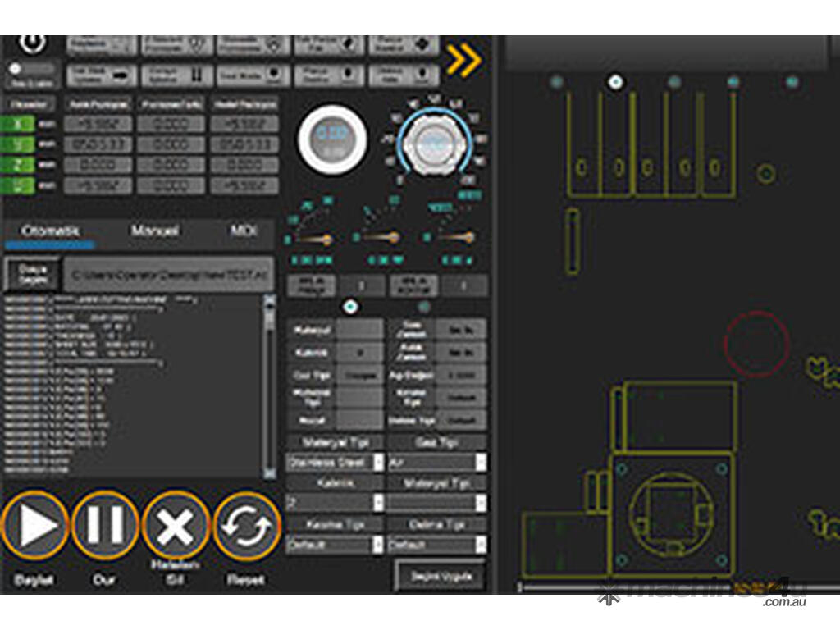Switch to the MDI tab
The width and height of the screenshot is (840, 630).
pos(244,231)
